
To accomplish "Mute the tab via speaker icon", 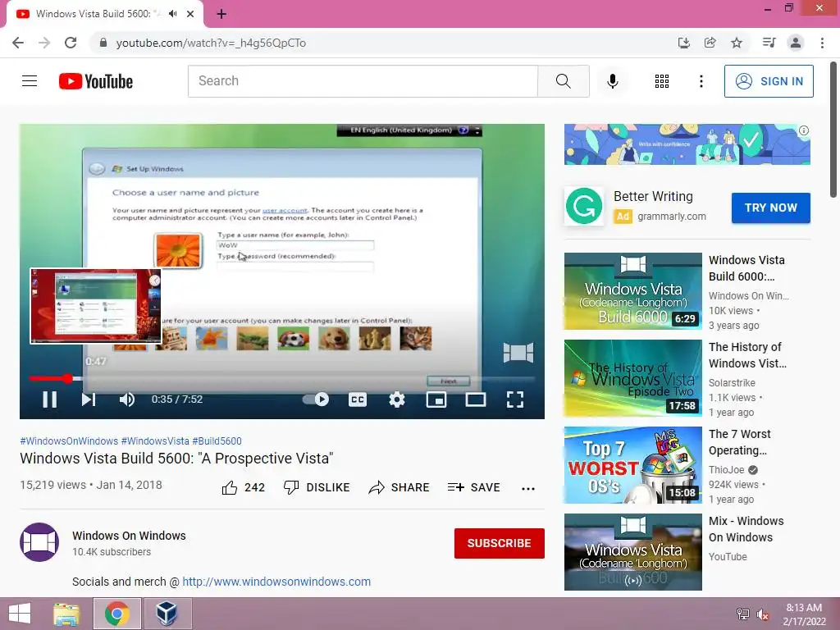I will coord(172,14).
